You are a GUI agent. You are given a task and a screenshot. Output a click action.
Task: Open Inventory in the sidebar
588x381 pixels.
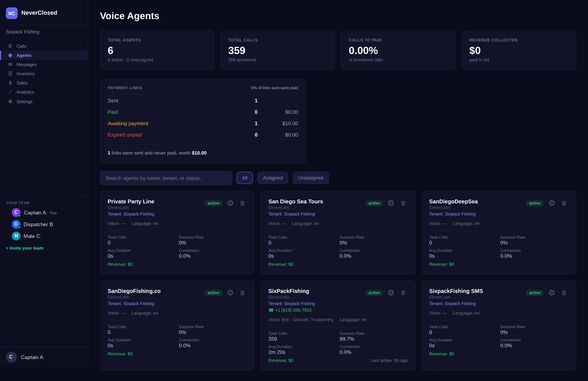pyautogui.click(x=44, y=74)
